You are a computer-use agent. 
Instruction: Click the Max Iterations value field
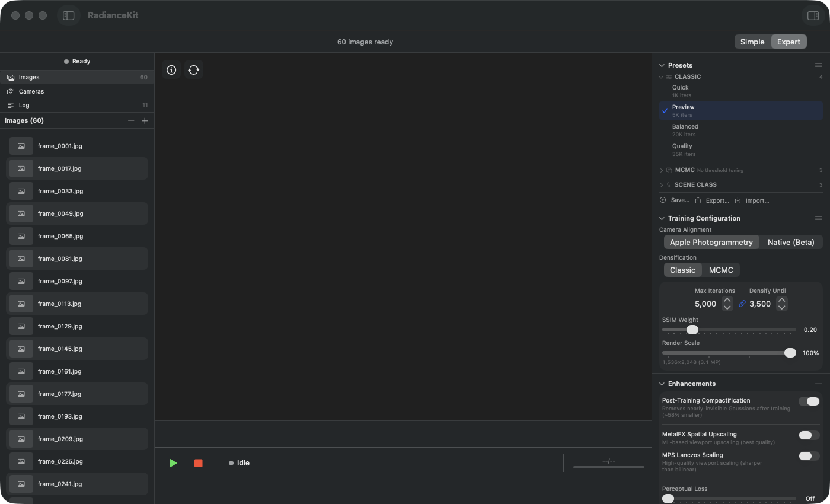pyautogui.click(x=705, y=304)
